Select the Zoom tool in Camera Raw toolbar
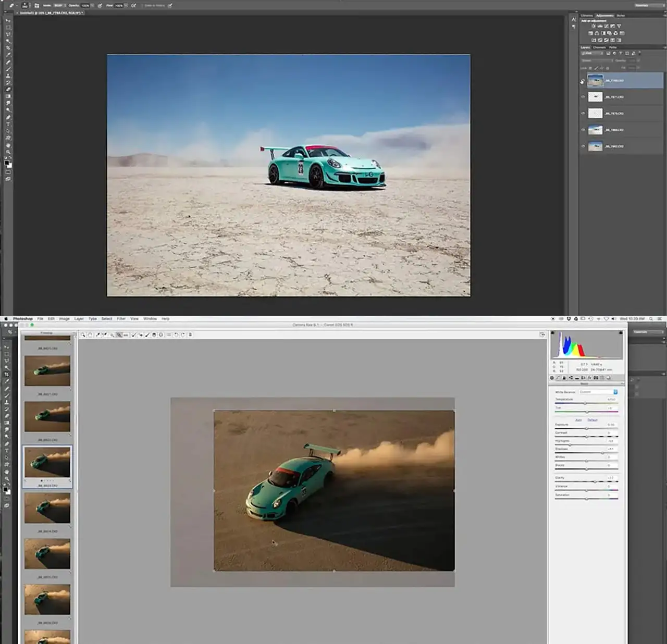 pyautogui.click(x=83, y=335)
